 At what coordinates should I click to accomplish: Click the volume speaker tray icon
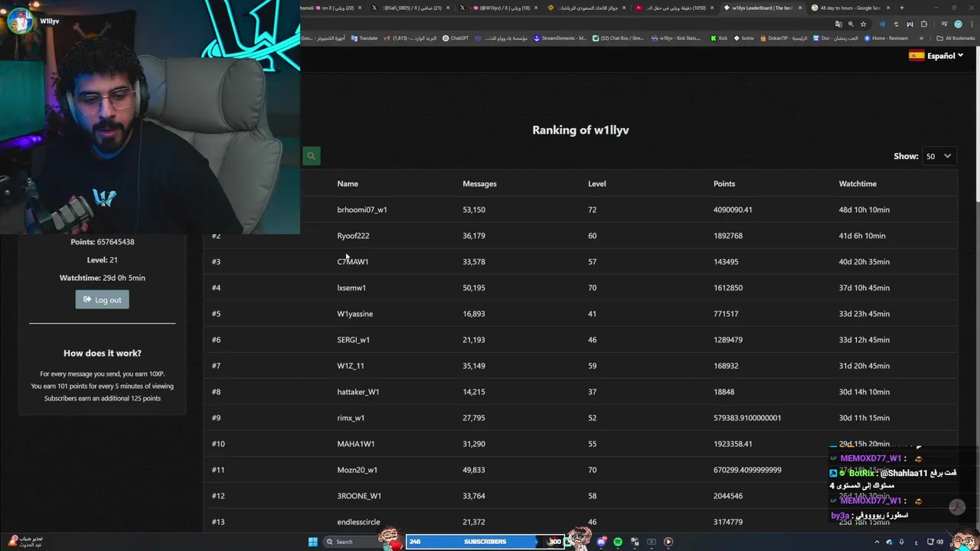pyautogui.click(x=940, y=542)
